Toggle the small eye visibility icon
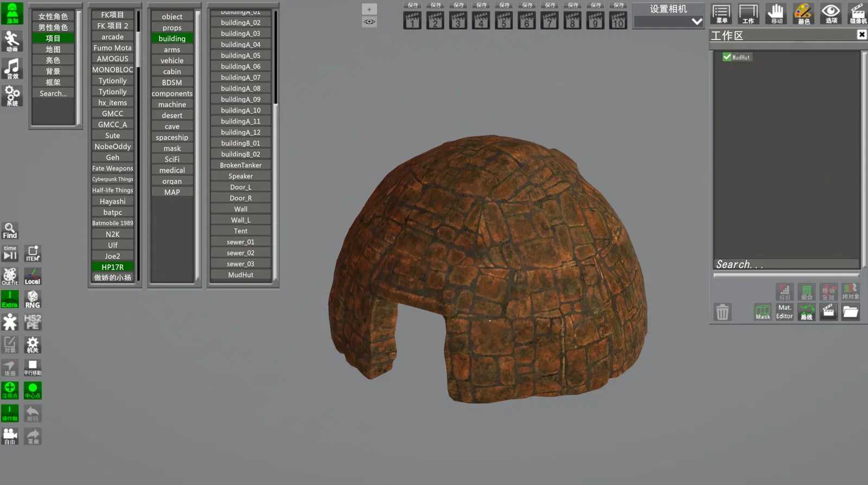 369,22
